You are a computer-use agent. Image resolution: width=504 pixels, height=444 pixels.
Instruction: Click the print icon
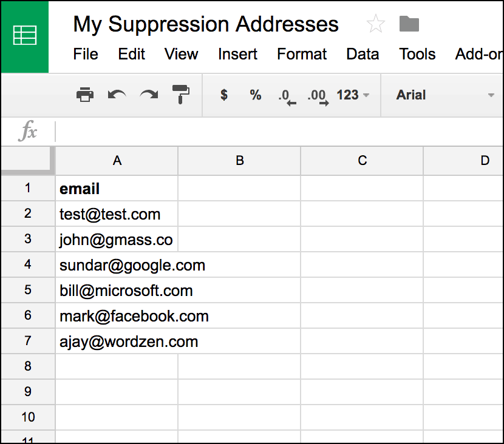point(85,95)
